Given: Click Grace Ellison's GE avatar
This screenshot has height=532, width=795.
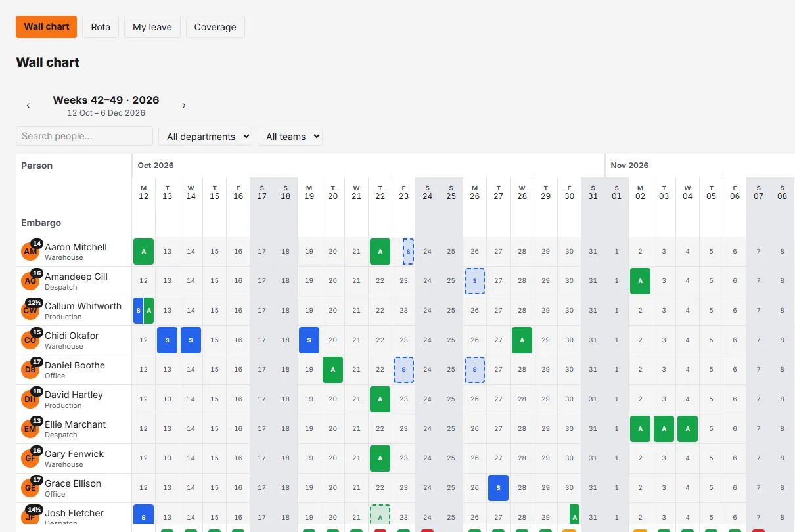Looking at the screenshot, I should click(x=30, y=488).
